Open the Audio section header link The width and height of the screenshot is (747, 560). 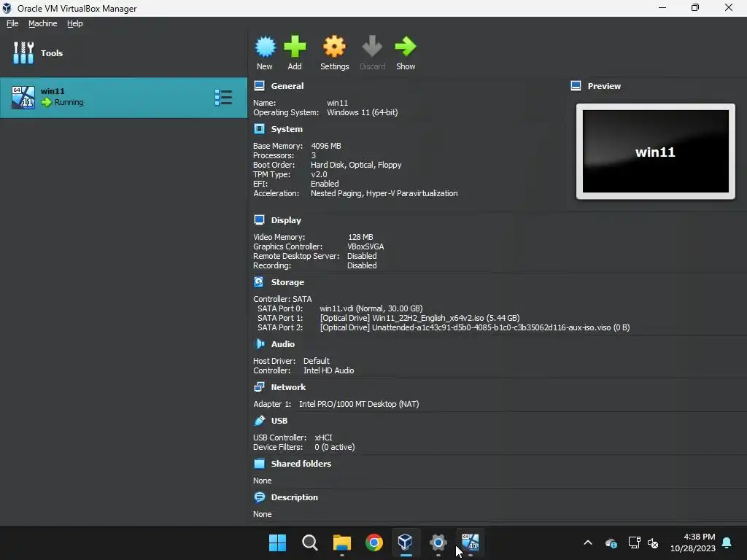[x=282, y=344]
